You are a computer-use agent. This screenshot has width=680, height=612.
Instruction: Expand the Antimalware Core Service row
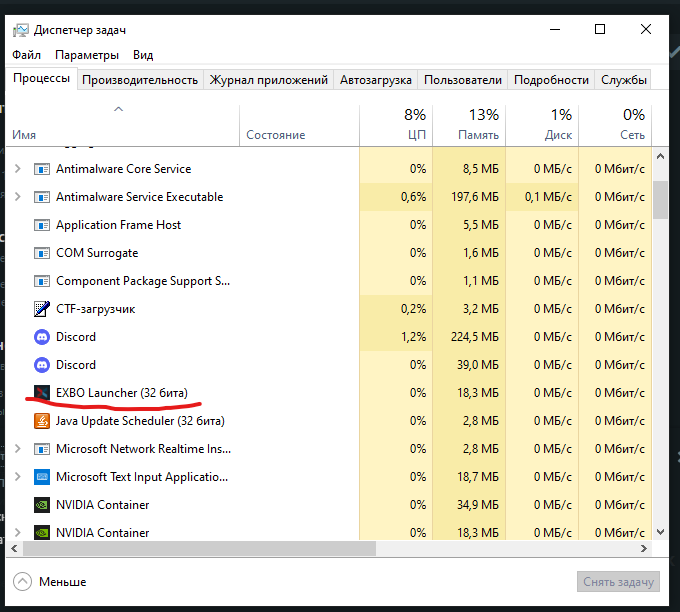17,169
